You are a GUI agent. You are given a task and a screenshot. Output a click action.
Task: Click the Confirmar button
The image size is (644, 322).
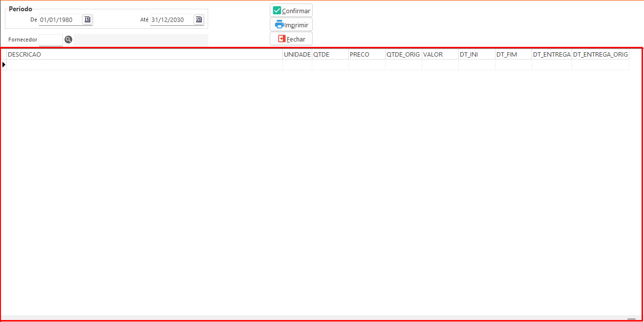coord(291,11)
